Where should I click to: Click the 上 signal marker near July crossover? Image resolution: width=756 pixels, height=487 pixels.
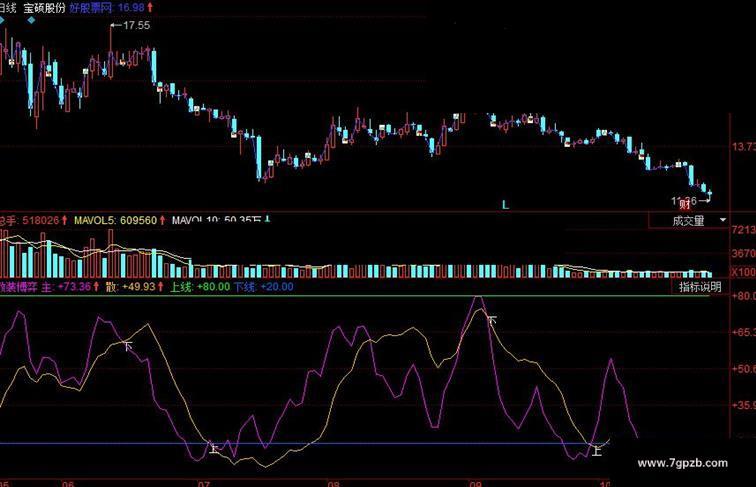[x=214, y=448]
